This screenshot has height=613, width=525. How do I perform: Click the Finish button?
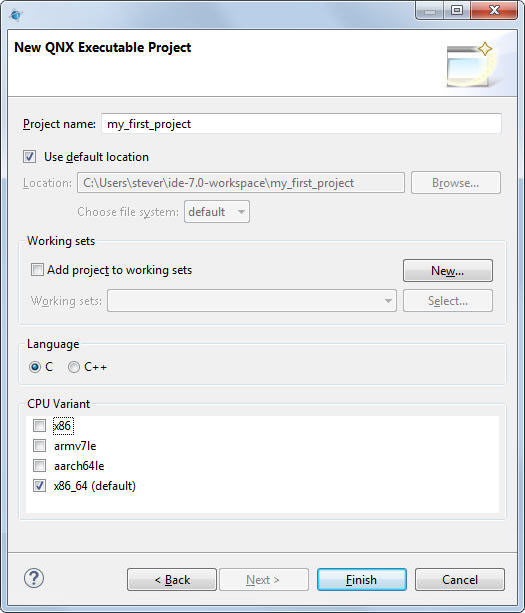coord(362,579)
